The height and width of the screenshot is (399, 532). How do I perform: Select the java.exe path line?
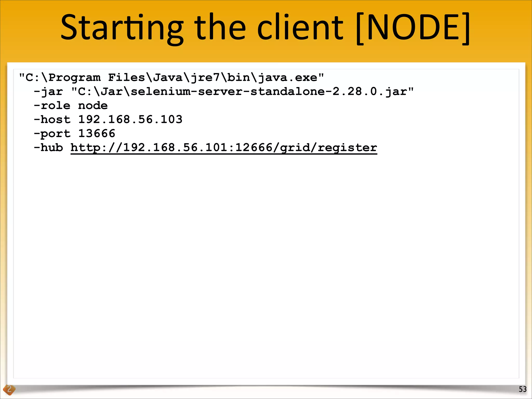pos(171,77)
